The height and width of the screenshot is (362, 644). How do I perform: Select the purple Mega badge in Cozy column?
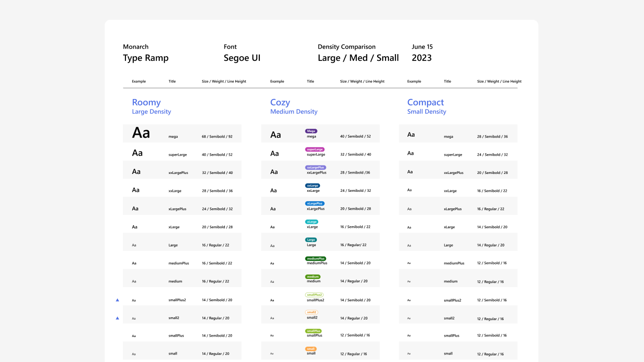[x=311, y=131]
